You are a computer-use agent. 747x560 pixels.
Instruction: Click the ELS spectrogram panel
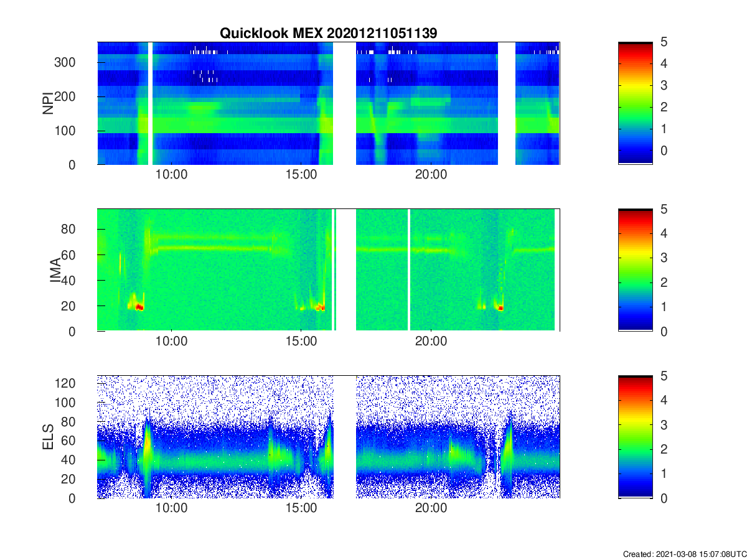328,437
